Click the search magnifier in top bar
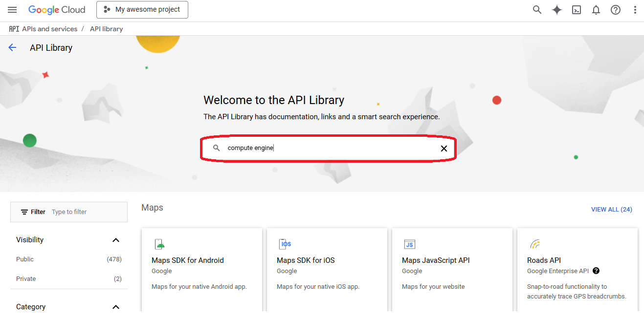Image resolution: width=644 pixels, height=320 pixels. (x=537, y=10)
